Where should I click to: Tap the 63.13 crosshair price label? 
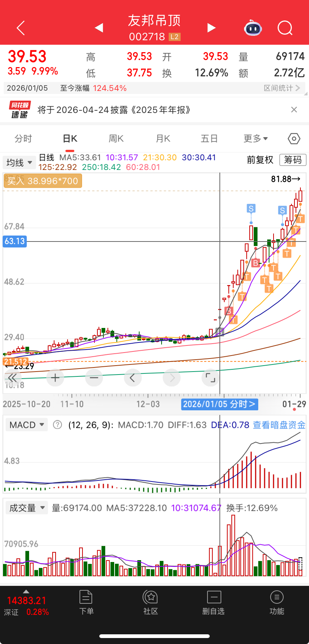[x=15, y=241]
